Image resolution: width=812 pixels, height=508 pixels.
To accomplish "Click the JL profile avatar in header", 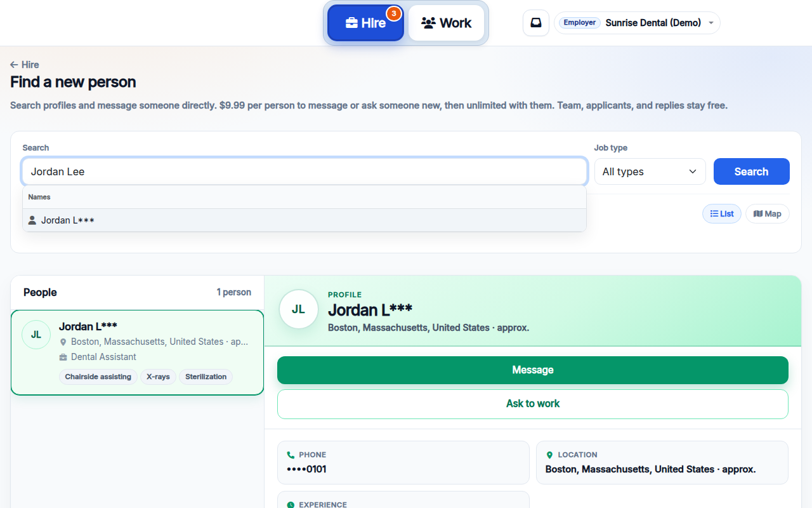I will [x=299, y=309].
